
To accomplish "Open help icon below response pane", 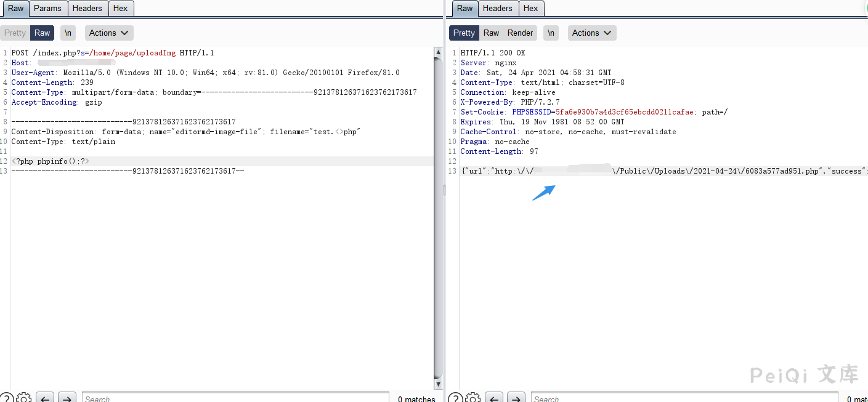I will pos(455,398).
